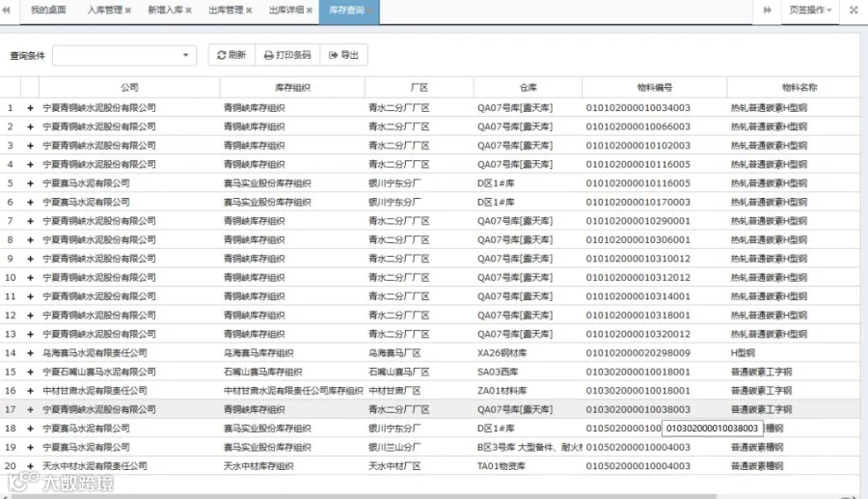Click the 打印条码 button
This screenshot has height=499, width=868.
pos(287,55)
